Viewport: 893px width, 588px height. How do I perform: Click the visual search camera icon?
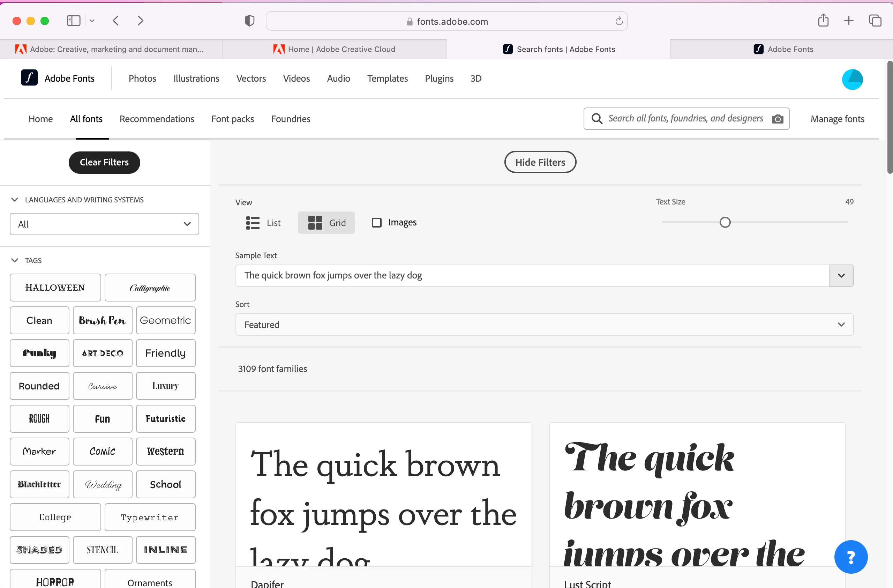pyautogui.click(x=778, y=119)
